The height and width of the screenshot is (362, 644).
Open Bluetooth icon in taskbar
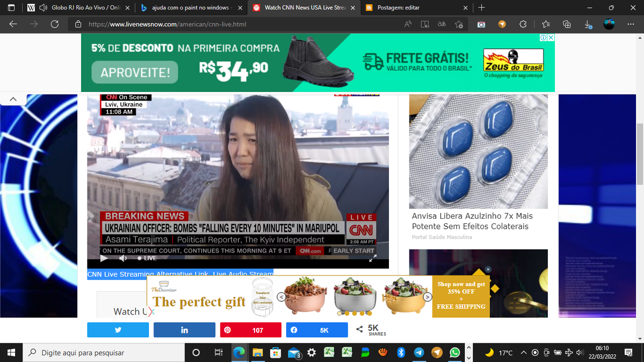click(x=401, y=352)
